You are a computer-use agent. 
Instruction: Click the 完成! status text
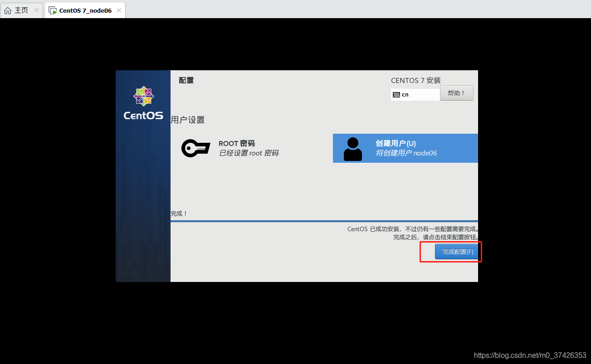tap(179, 214)
